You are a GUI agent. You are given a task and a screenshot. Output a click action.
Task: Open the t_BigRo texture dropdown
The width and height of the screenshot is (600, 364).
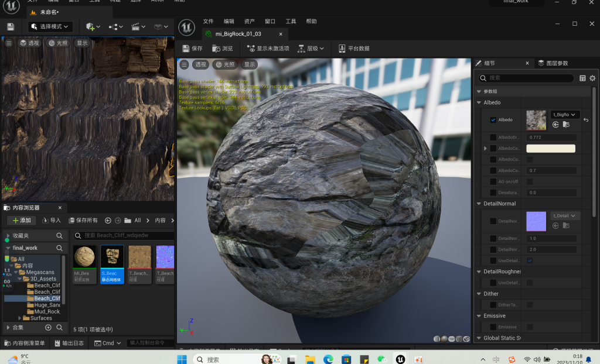(x=565, y=114)
